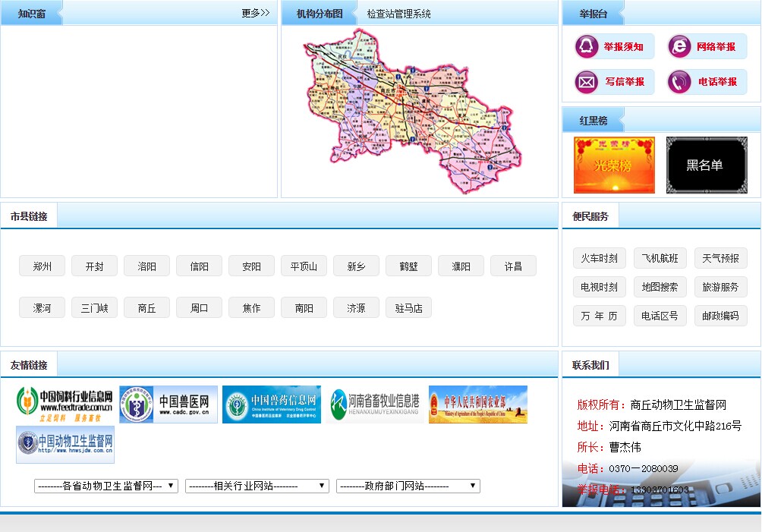Open the 平顶山 city link
Screen dimensions: 762x532
pos(304,266)
